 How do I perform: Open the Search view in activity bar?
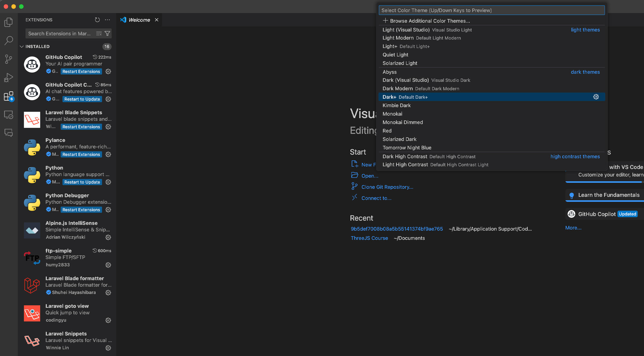click(x=9, y=41)
